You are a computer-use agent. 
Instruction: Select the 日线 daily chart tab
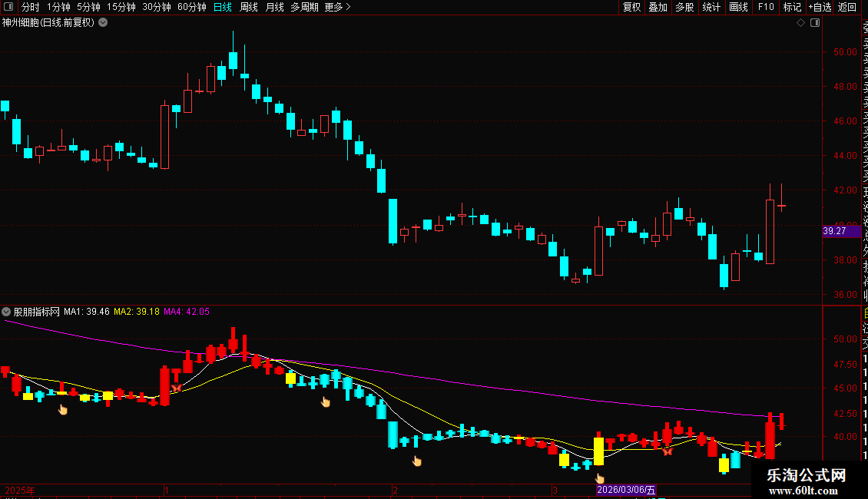point(223,7)
